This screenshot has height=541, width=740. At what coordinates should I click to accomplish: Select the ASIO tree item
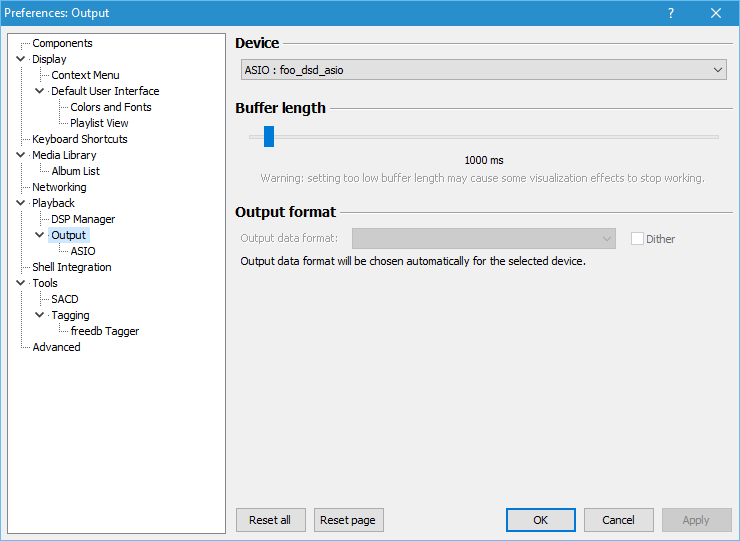(83, 251)
